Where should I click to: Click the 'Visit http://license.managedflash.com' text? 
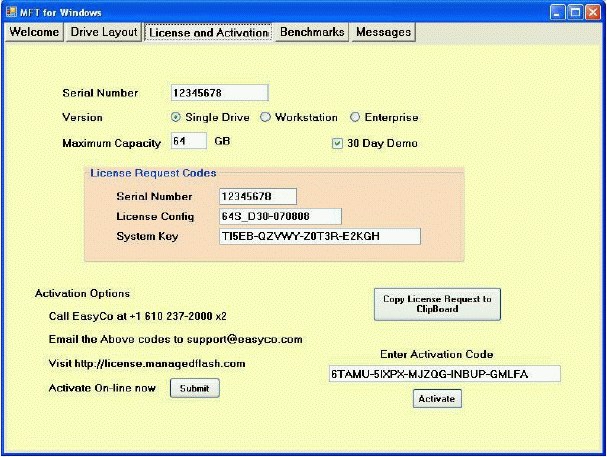[147, 364]
